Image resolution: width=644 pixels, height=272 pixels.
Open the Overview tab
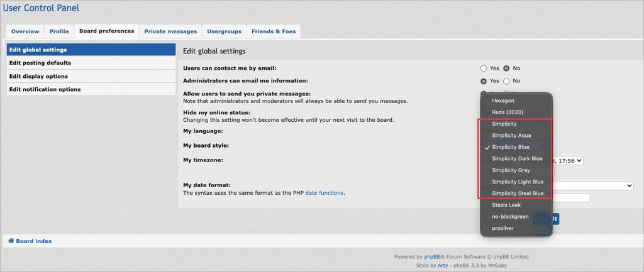25,31
